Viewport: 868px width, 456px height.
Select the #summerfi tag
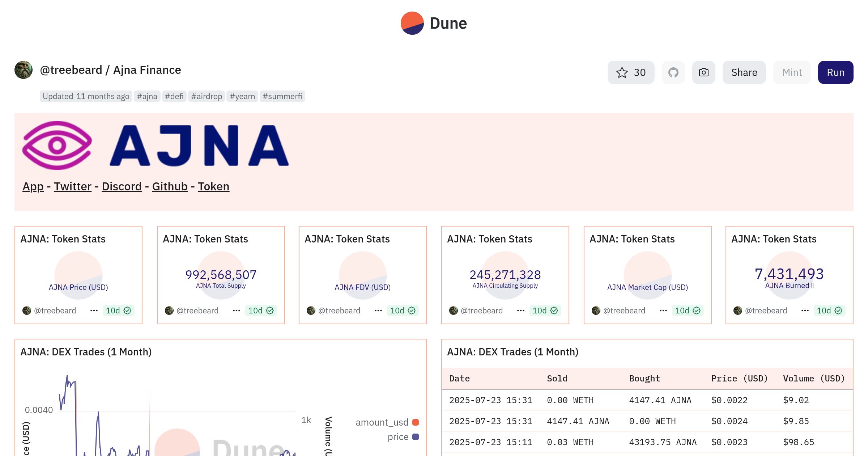pyautogui.click(x=282, y=96)
